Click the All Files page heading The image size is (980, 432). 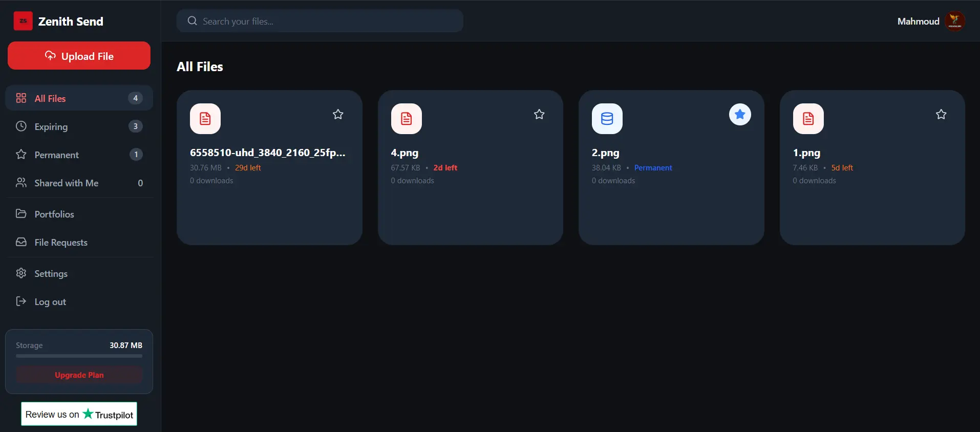(x=200, y=67)
